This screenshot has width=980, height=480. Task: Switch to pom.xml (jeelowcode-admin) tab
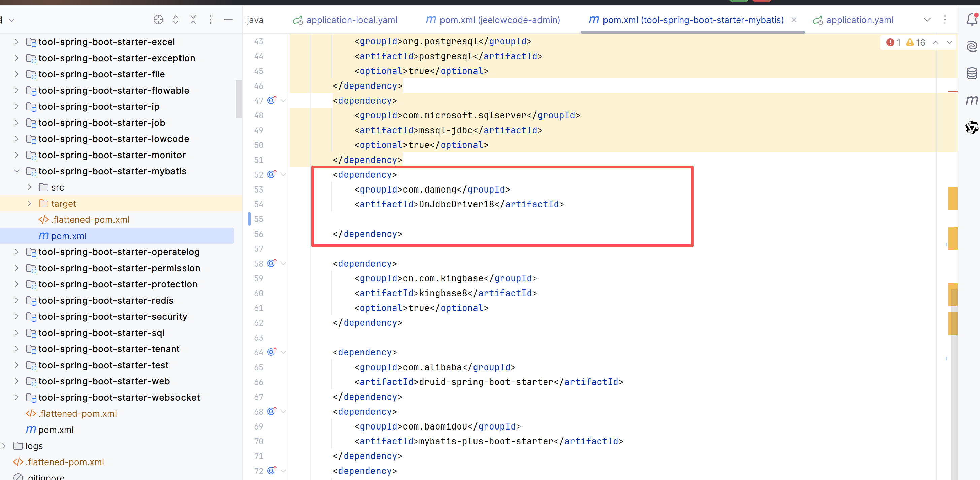click(499, 20)
